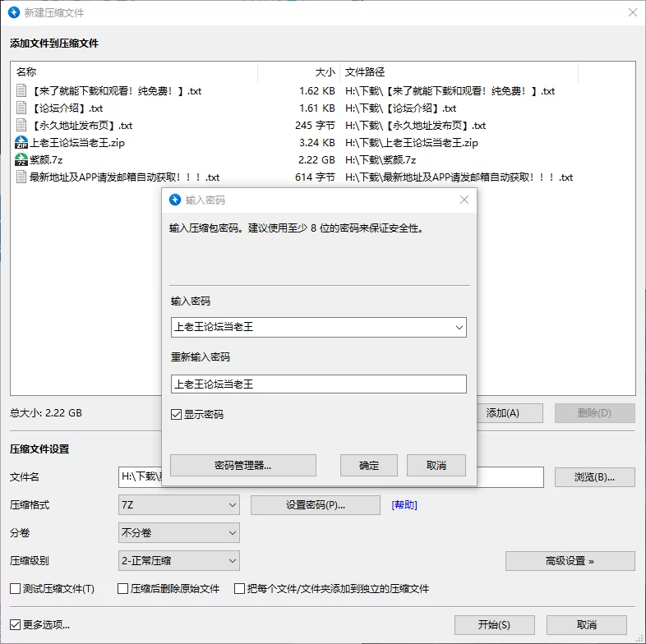646x644 pixels.
Task: Click the 重新输入密码 input field
Action: click(318, 384)
